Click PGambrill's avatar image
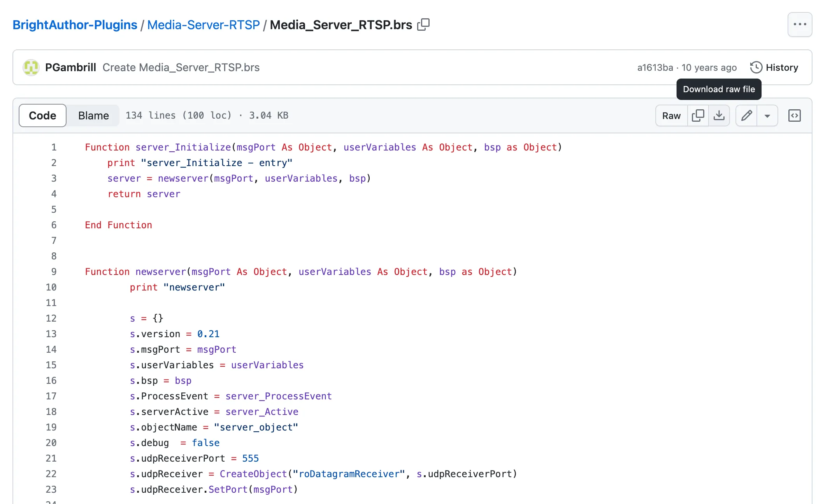The width and height of the screenshot is (823, 504). 31,67
